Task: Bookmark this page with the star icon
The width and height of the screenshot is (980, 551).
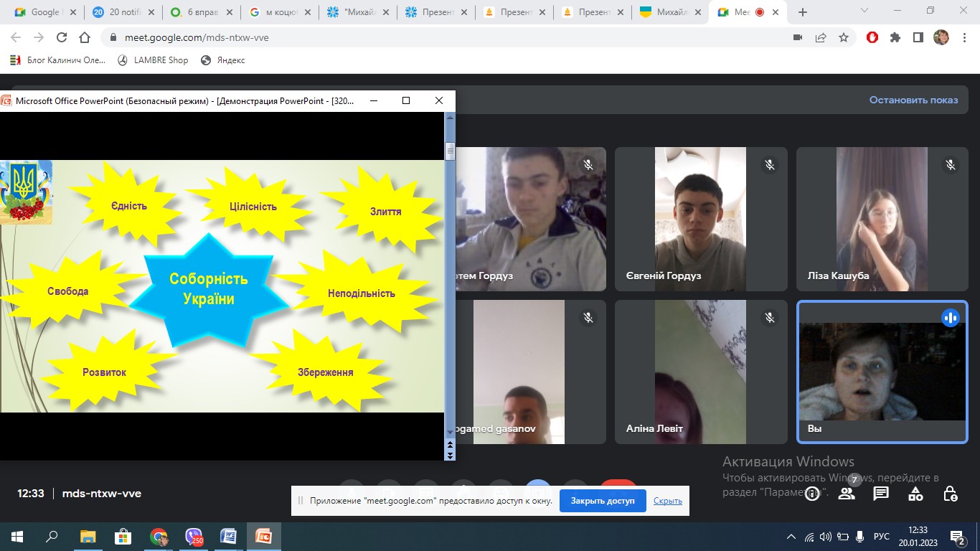Action: click(844, 37)
